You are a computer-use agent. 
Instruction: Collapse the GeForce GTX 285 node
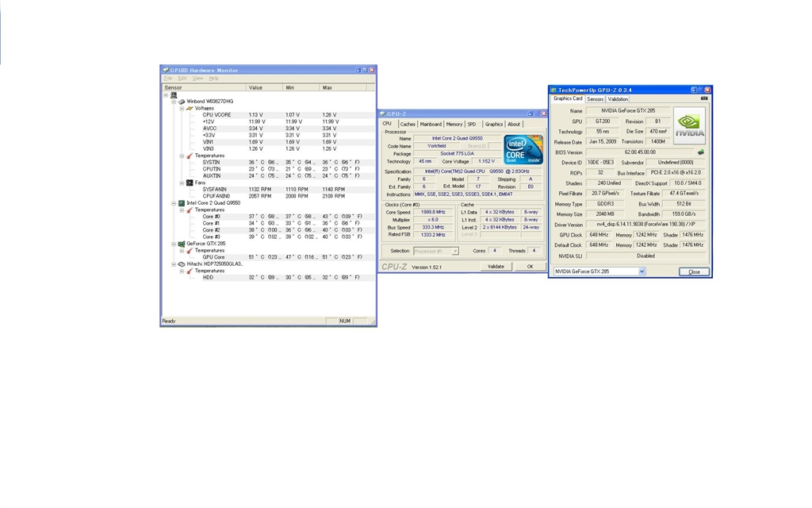click(x=174, y=244)
